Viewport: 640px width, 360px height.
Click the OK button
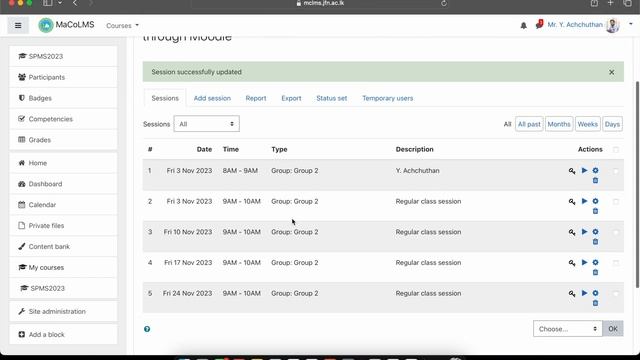click(x=613, y=329)
